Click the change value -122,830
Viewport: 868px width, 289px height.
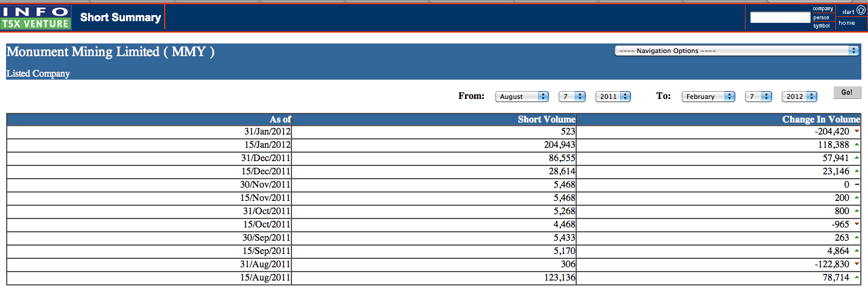832,264
